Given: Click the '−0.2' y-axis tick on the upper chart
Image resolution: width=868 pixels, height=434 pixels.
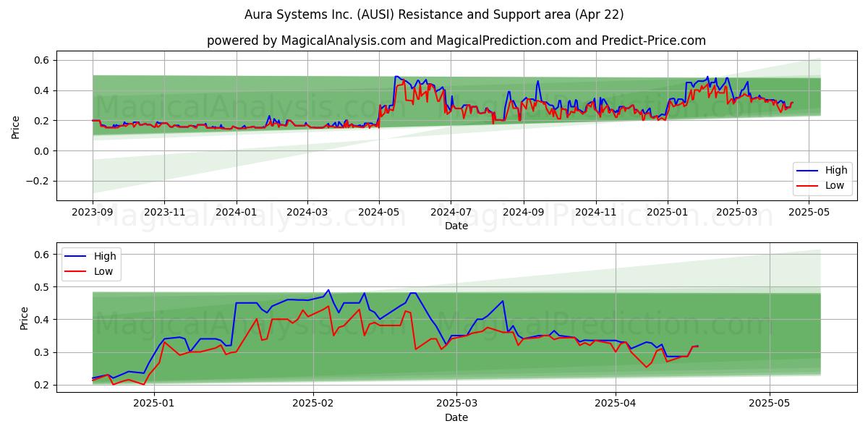Looking at the screenshot, I should pyautogui.click(x=38, y=181).
